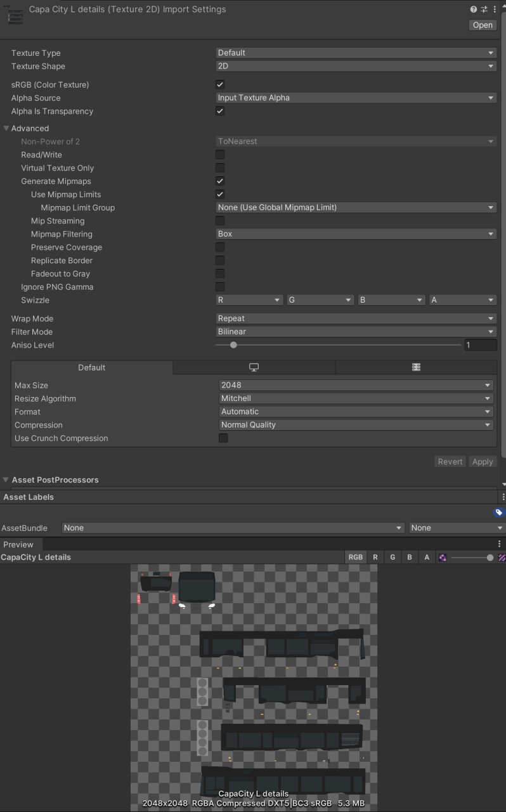Click the blue asset label tag icon
Image resolution: width=506 pixels, height=812 pixels.
(x=499, y=513)
